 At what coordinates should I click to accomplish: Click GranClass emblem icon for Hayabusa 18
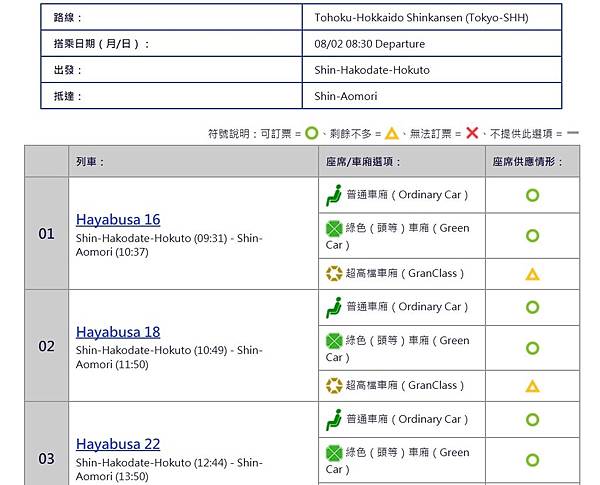334,385
